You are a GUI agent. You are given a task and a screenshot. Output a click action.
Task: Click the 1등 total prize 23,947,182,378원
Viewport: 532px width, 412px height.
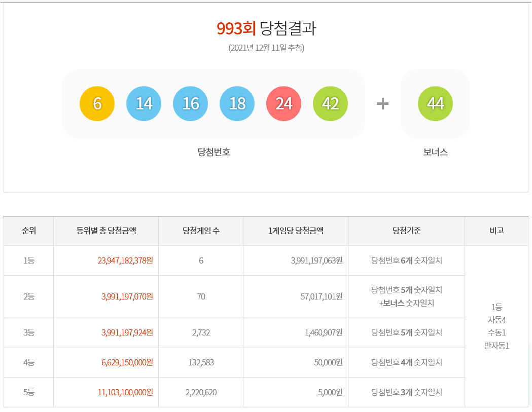pyautogui.click(x=125, y=260)
